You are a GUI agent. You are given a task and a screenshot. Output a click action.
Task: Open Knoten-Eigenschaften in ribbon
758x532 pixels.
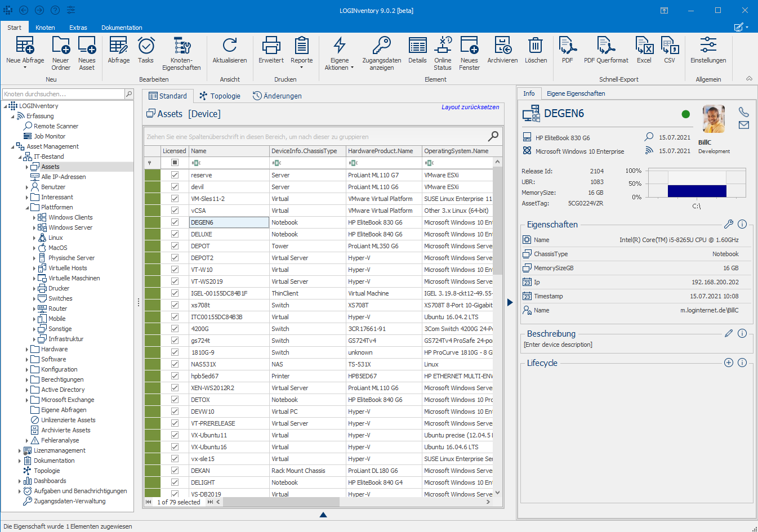(181, 53)
